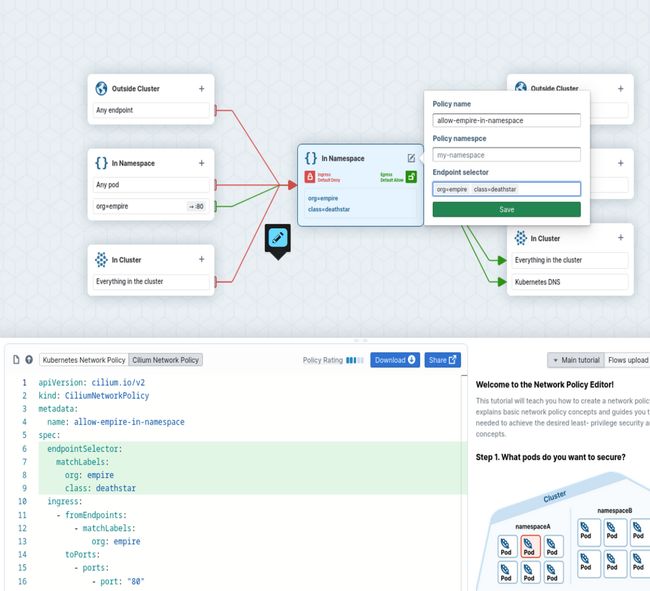Click the left In Cluster hexagon icon
650x591 pixels.
(101, 259)
